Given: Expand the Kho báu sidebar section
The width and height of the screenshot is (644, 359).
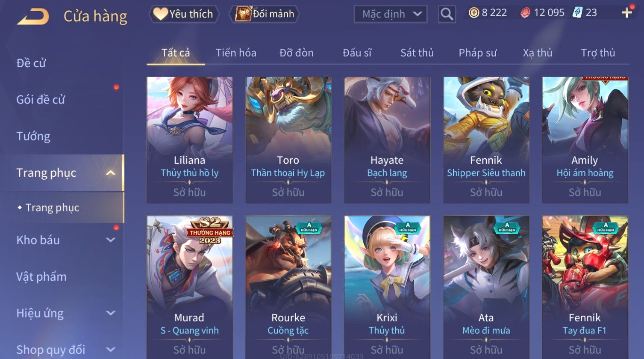Looking at the screenshot, I should tap(111, 240).
